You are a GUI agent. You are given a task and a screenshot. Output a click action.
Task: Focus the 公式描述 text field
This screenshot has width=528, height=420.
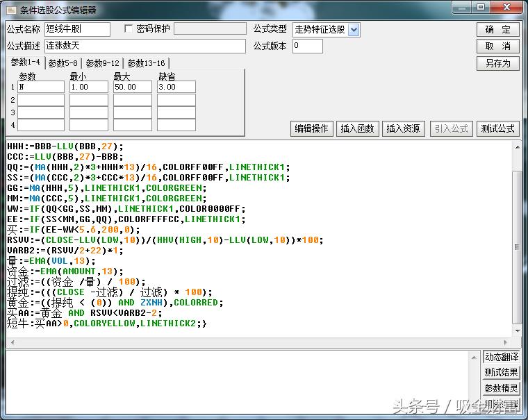tap(145, 47)
